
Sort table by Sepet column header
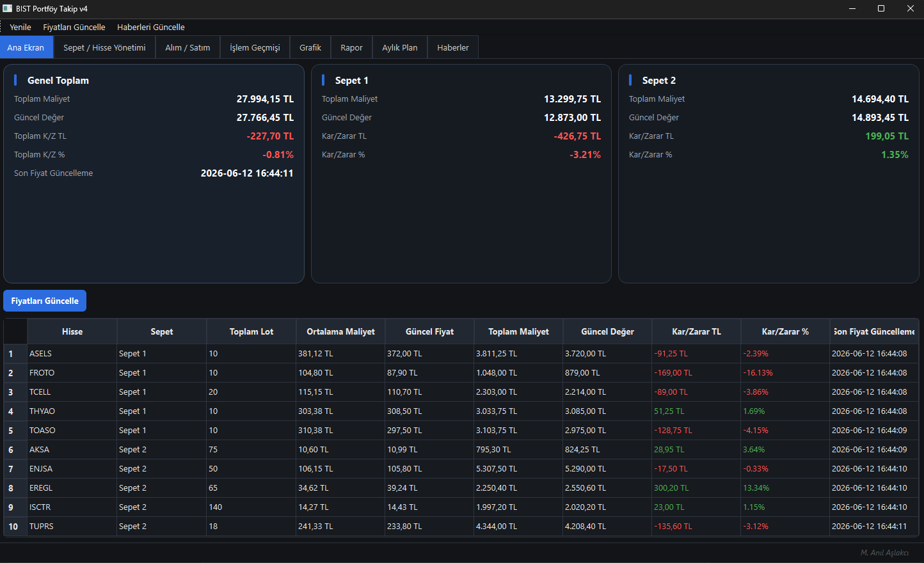coord(162,331)
